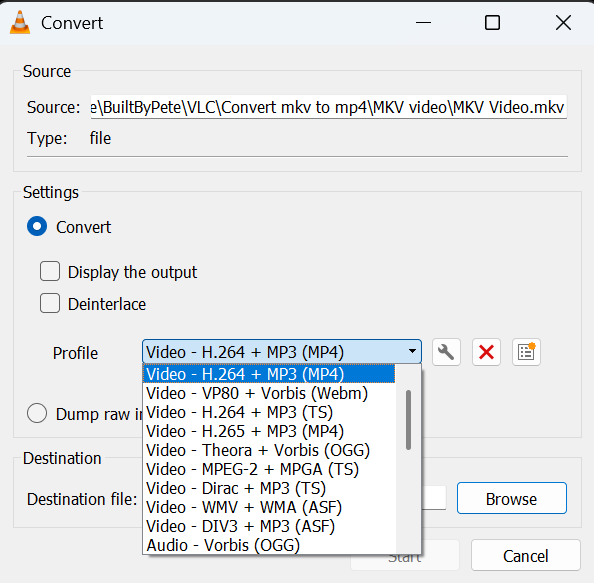Click the profile list scrollbar thumb
This screenshot has height=583, width=594.
tap(408, 420)
